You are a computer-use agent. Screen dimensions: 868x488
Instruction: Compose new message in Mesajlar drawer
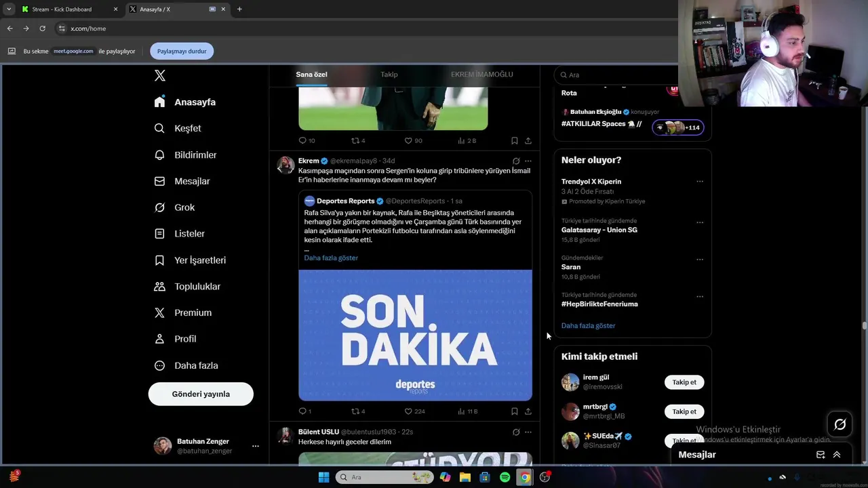821,455
